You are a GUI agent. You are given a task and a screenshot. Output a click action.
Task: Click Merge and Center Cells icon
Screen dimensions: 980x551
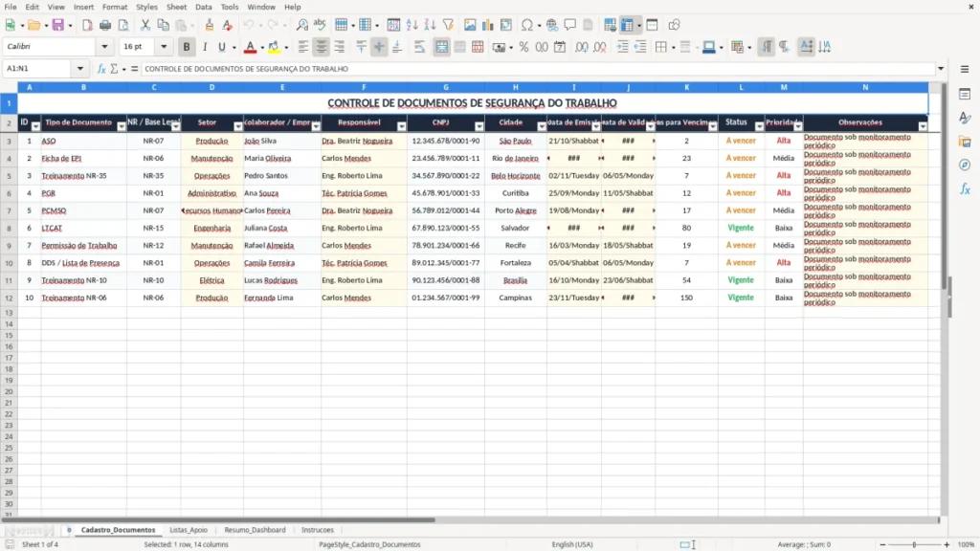tap(442, 47)
